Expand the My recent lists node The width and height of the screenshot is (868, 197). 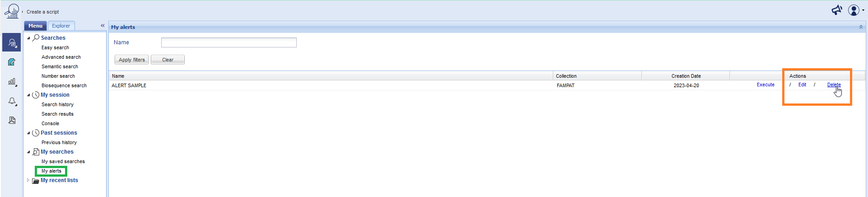[x=28, y=180]
